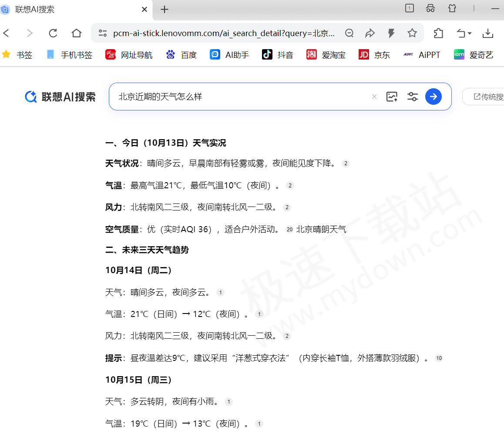This screenshot has width=504, height=437.
Task: Expand the zoom-out magnifier in the address bar
Action: pos(349,33)
